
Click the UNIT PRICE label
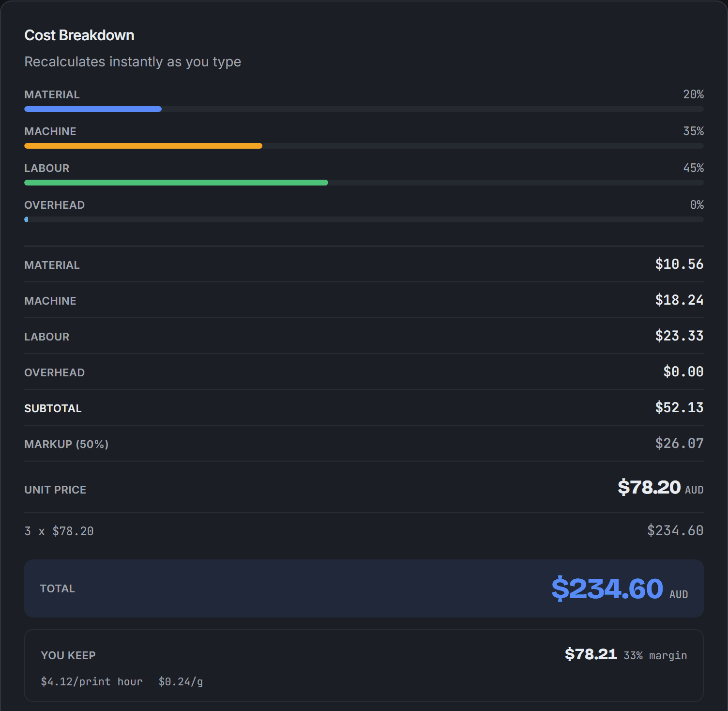click(55, 490)
